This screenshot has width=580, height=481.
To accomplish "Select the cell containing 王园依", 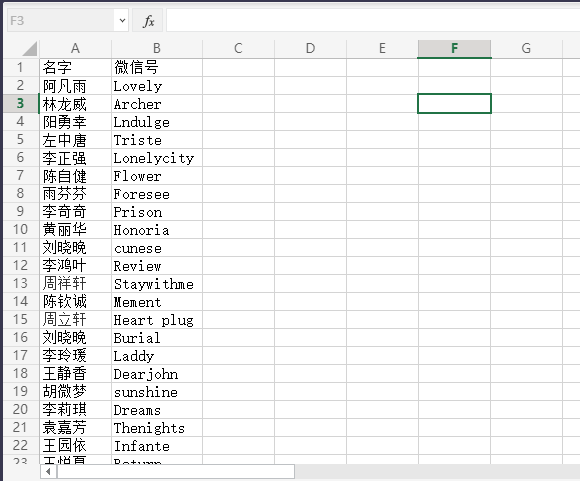I will pyautogui.click(x=75, y=445).
